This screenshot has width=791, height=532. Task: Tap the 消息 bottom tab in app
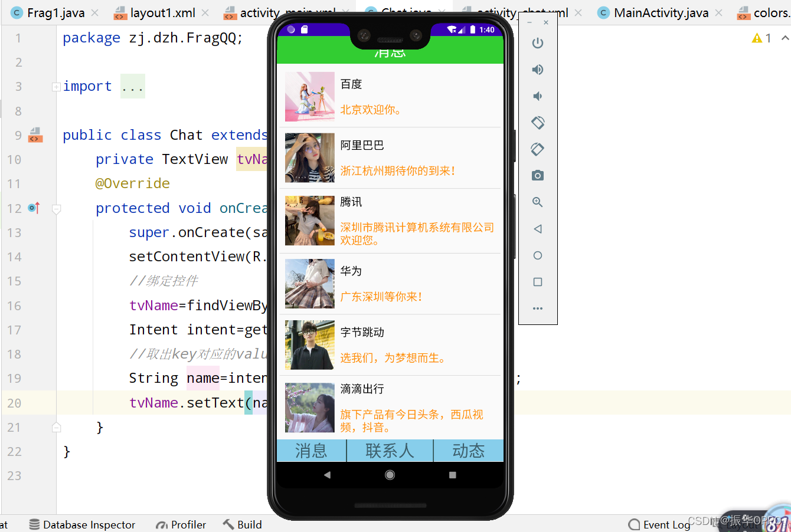(311, 451)
